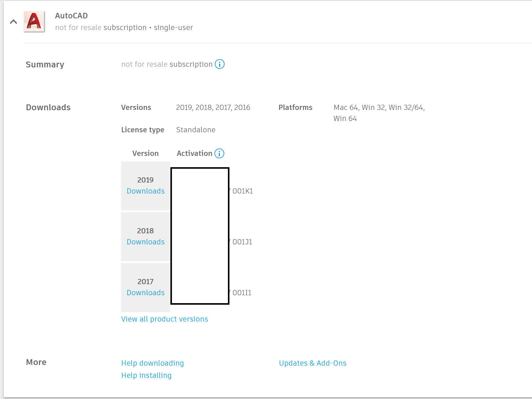Open the Summary subscription info tooltip

220,64
